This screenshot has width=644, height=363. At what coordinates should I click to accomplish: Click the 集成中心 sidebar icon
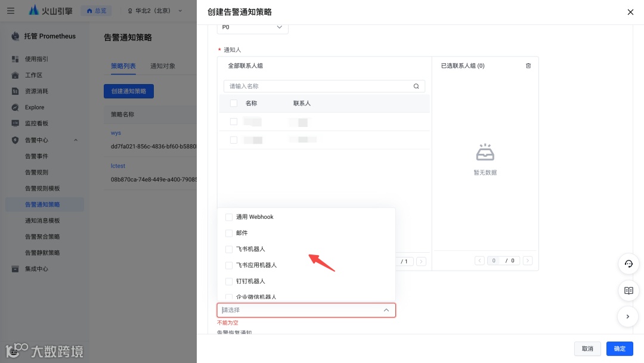pyautogui.click(x=15, y=269)
